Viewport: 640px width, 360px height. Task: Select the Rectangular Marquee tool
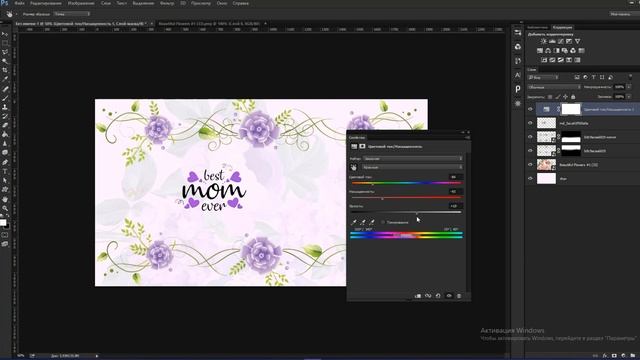pyautogui.click(x=5, y=43)
